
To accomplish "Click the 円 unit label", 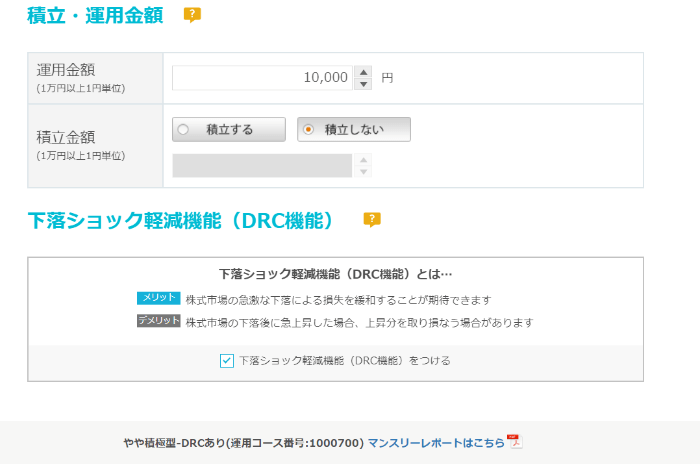I will (x=387, y=78).
